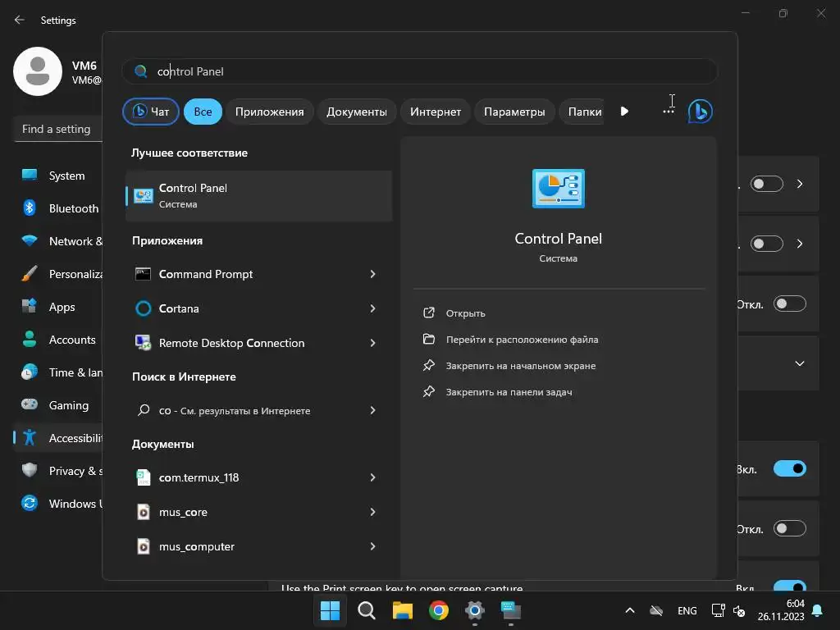Toggle the lower Откл. switch
This screenshot has width=840, height=630.
(790, 529)
